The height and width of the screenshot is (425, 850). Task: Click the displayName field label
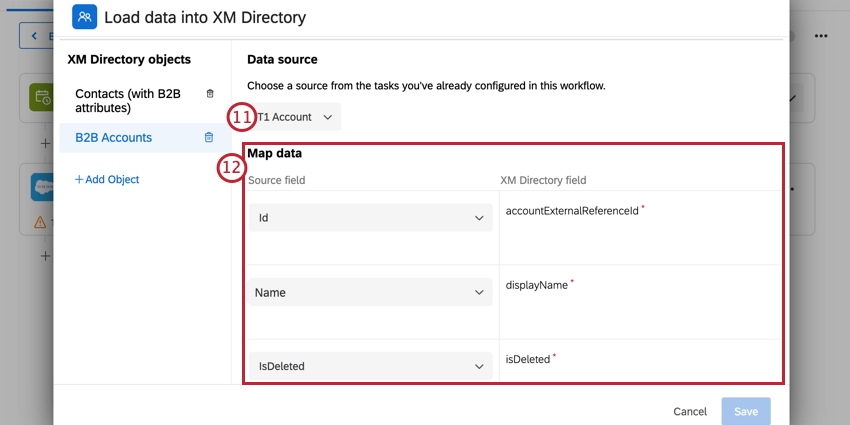click(x=536, y=285)
